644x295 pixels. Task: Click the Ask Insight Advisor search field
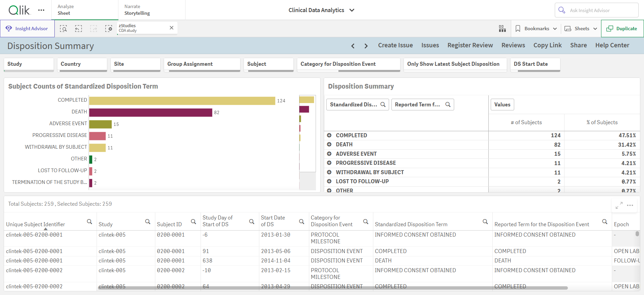[596, 10]
